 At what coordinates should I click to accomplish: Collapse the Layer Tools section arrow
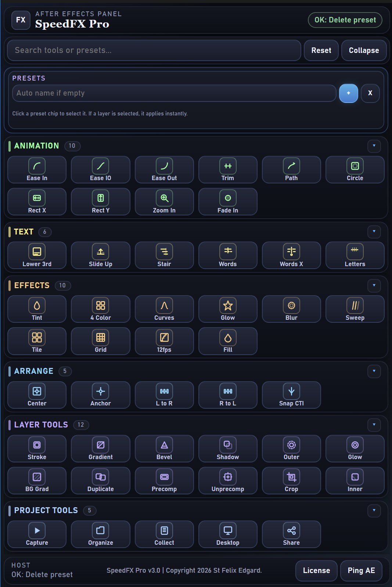pos(374,425)
